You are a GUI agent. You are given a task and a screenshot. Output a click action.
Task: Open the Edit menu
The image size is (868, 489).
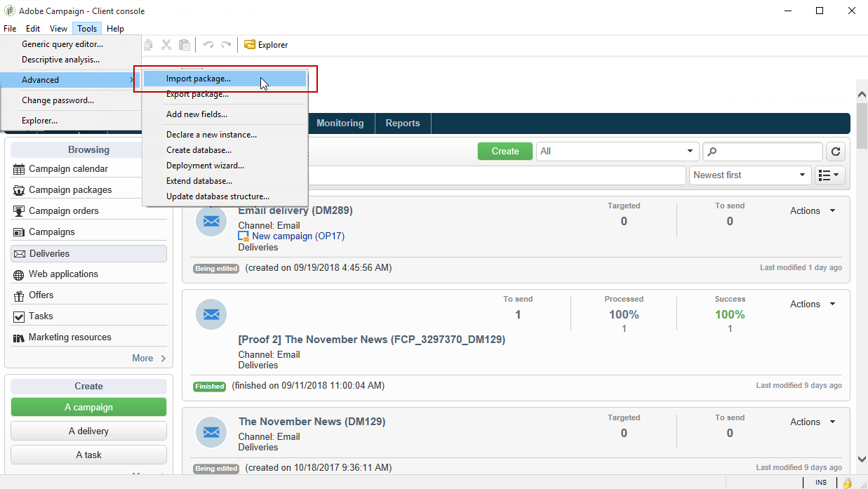point(33,29)
